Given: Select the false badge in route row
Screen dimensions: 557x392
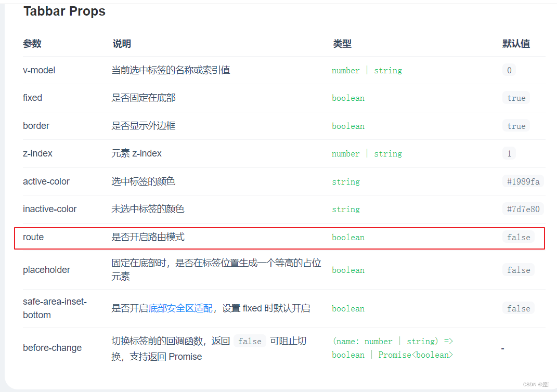Looking at the screenshot, I should point(519,237).
